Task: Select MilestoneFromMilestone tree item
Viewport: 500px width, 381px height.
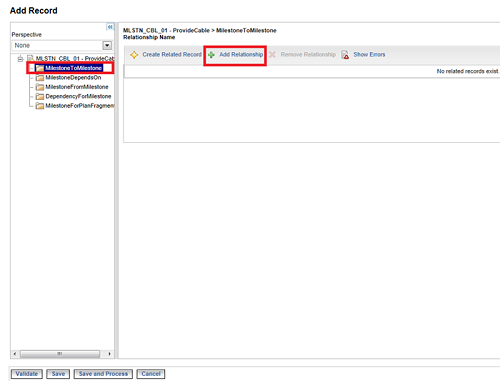Action: pyautogui.click(x=77, y=87)
